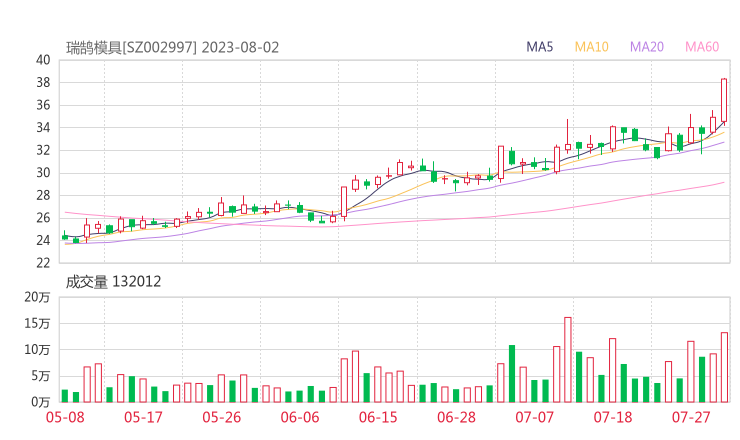Click the MA60 legend label
This screenshot has height=440, width=740.
pos(702,47)
